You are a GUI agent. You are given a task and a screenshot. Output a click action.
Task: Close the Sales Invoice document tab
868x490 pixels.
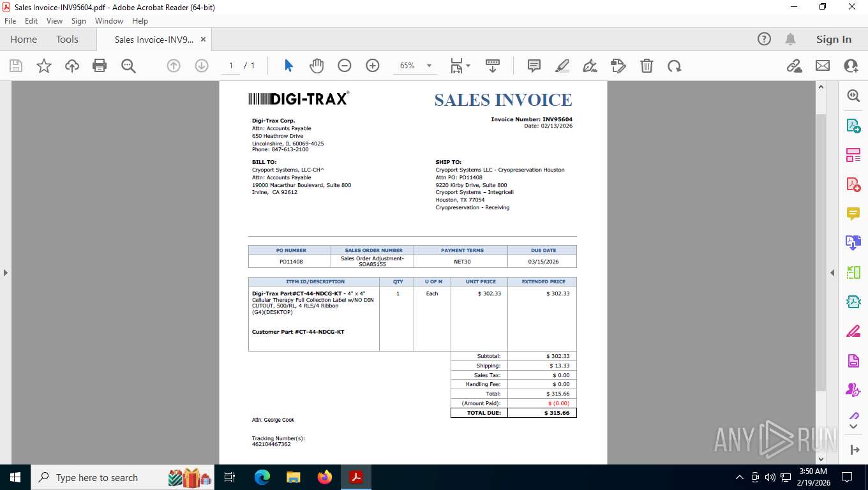point(203,39)
